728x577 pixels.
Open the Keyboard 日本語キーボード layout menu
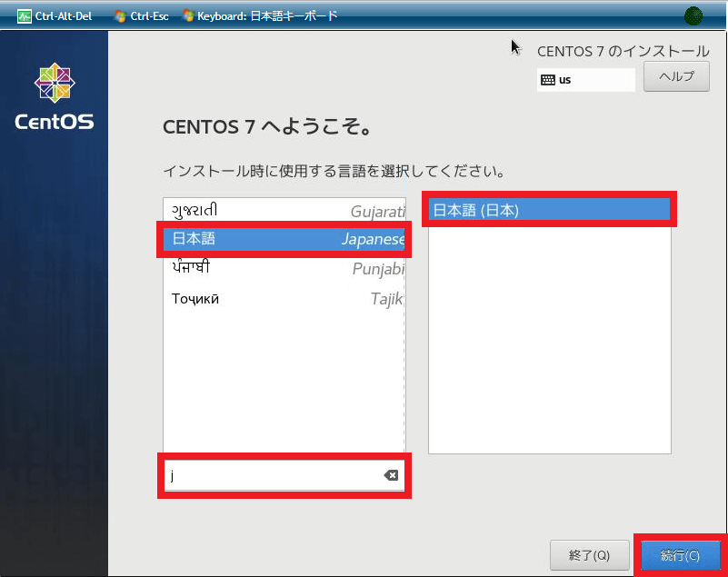point(260,16)
